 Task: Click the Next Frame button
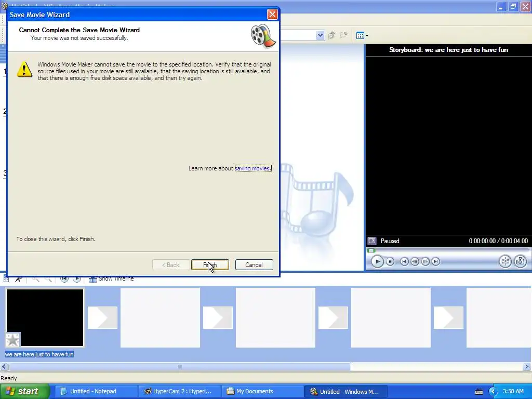(x=425, y=262)
